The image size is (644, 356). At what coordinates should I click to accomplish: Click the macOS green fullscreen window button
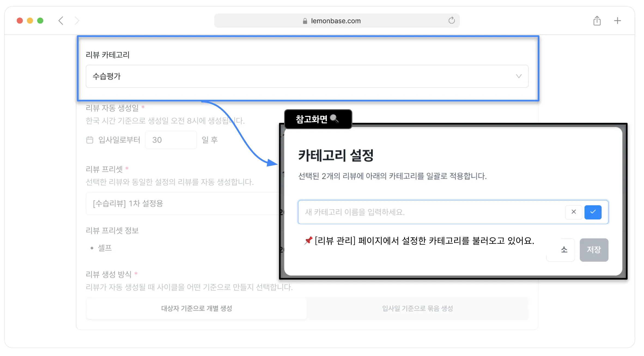[40, 21]
